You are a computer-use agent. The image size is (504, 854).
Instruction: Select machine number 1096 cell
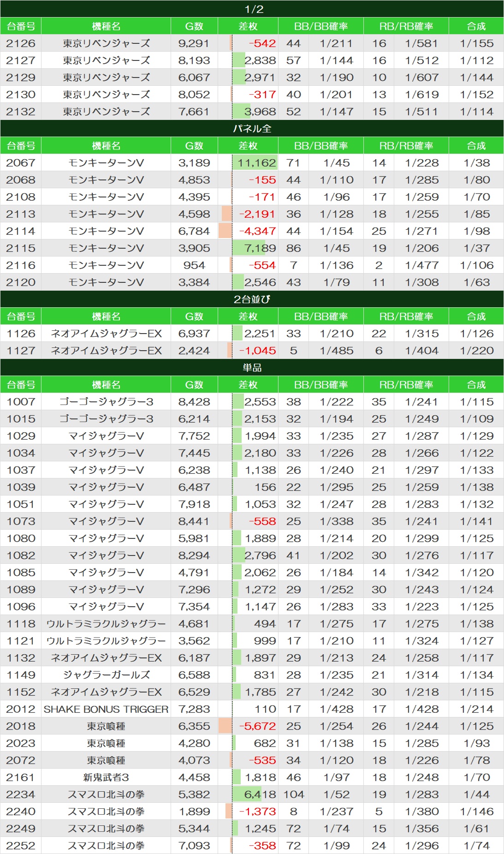pos(21,607)
